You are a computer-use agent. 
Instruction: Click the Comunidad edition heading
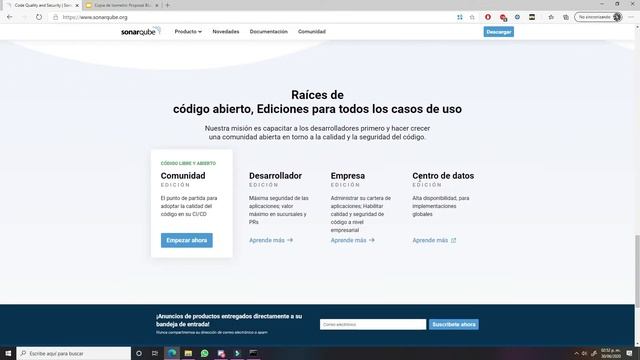pos(183,176)
